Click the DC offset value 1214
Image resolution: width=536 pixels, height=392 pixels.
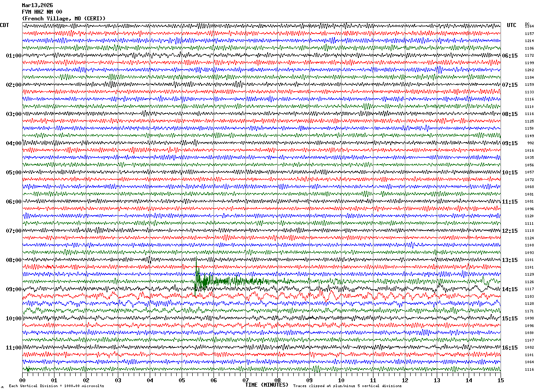pos(529,41)
